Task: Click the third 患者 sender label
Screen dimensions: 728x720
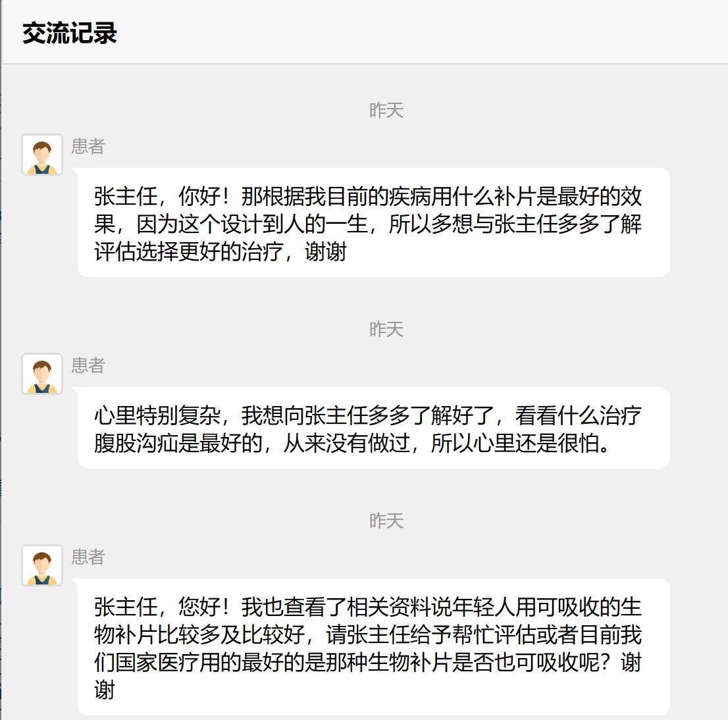Action: tap(88, 557)
